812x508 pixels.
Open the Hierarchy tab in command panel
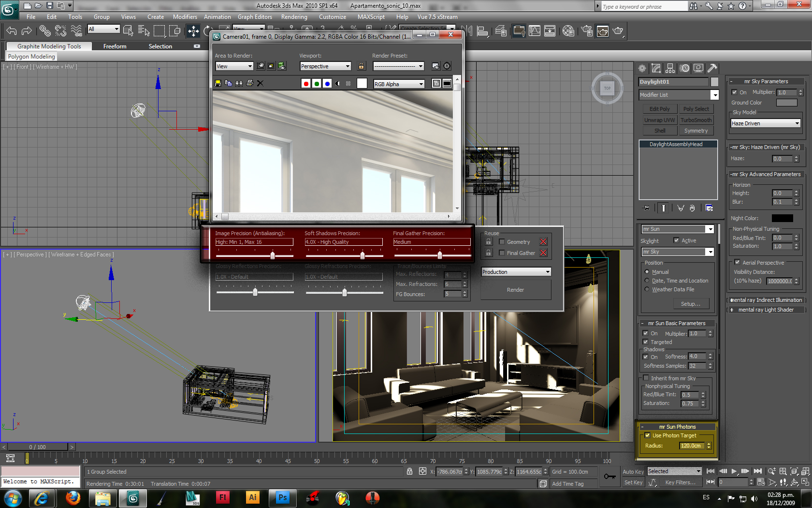(x=670, y=68)
